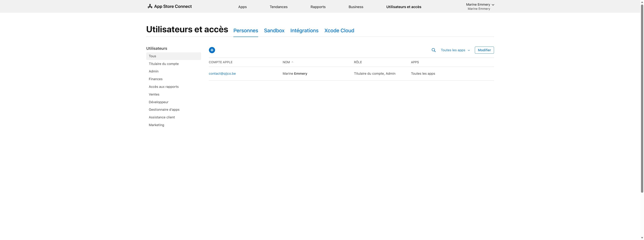
Task: Open Business in the top navigation
Action: (x=356, y=7)
